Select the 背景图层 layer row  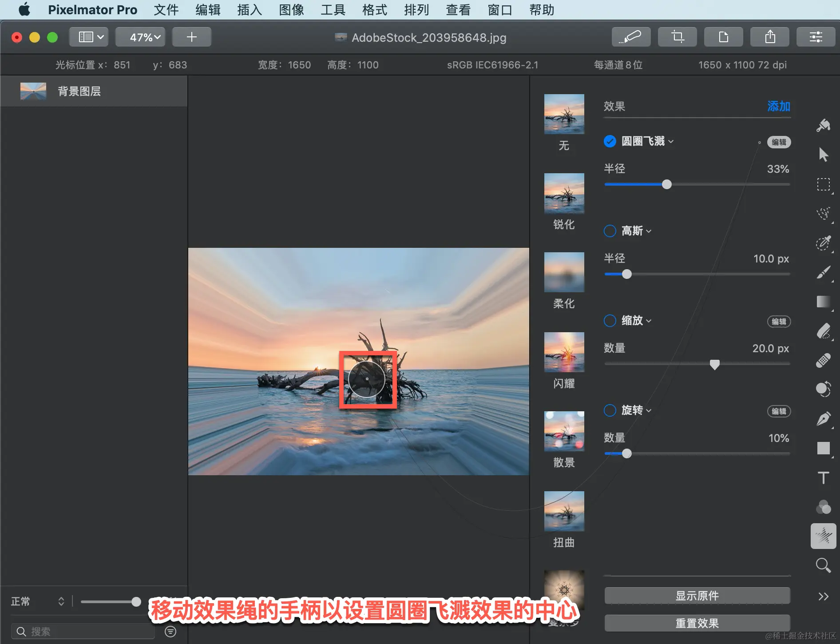[94, 91]
